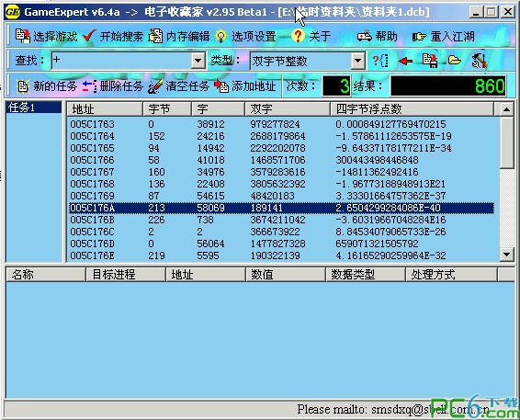
Task: Click the 清空任务 clear tasks brush icon
Action: click(x=155, y=86)
